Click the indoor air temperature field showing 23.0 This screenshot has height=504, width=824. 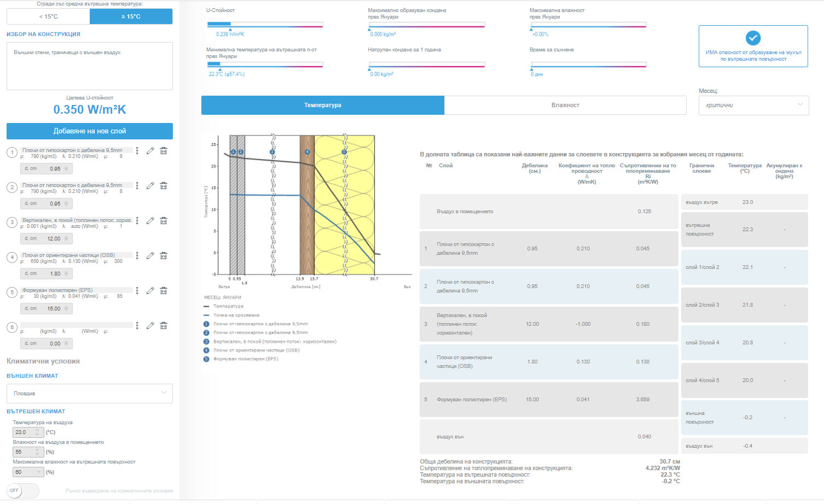coord(24,432)
